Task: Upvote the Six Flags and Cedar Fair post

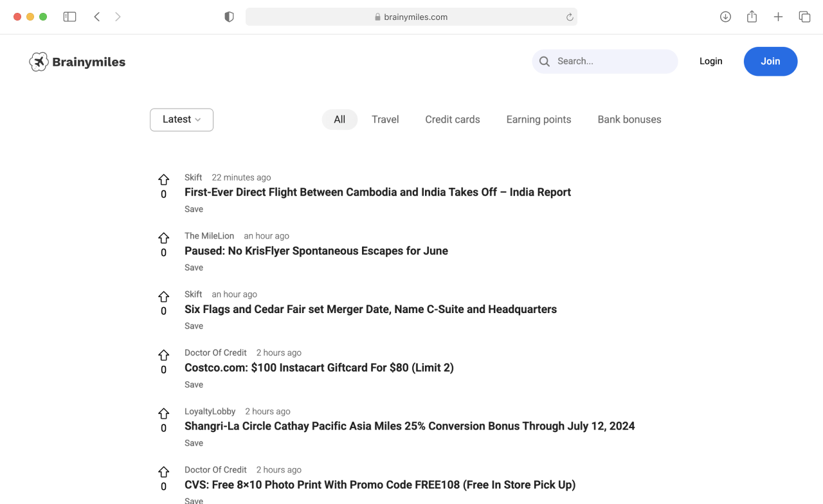Action: [x=164, y=297]
